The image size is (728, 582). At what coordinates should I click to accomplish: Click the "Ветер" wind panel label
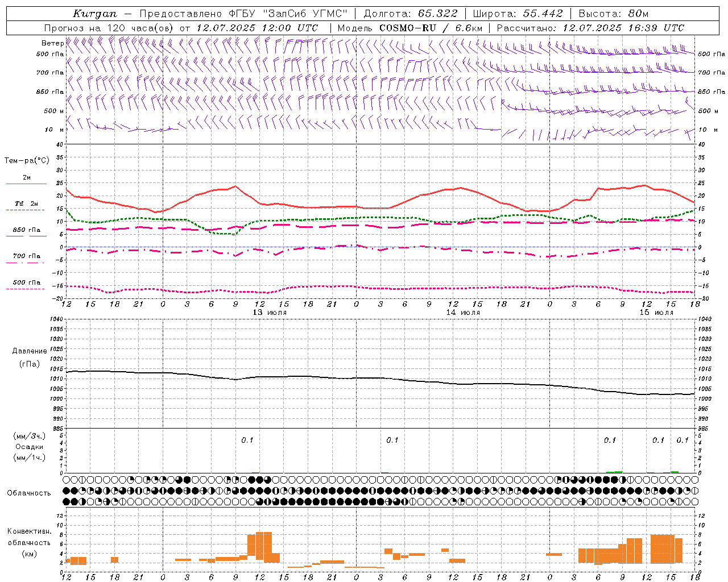click(x=52, y=43)
